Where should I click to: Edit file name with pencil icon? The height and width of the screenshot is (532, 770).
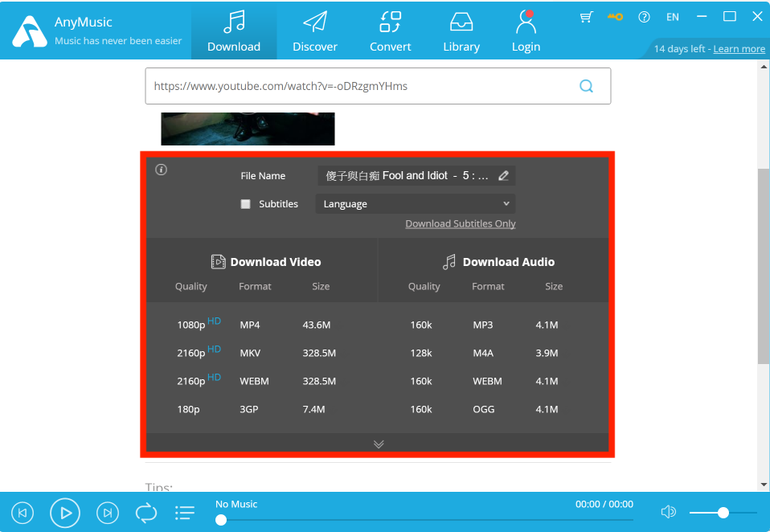[503, 176]
